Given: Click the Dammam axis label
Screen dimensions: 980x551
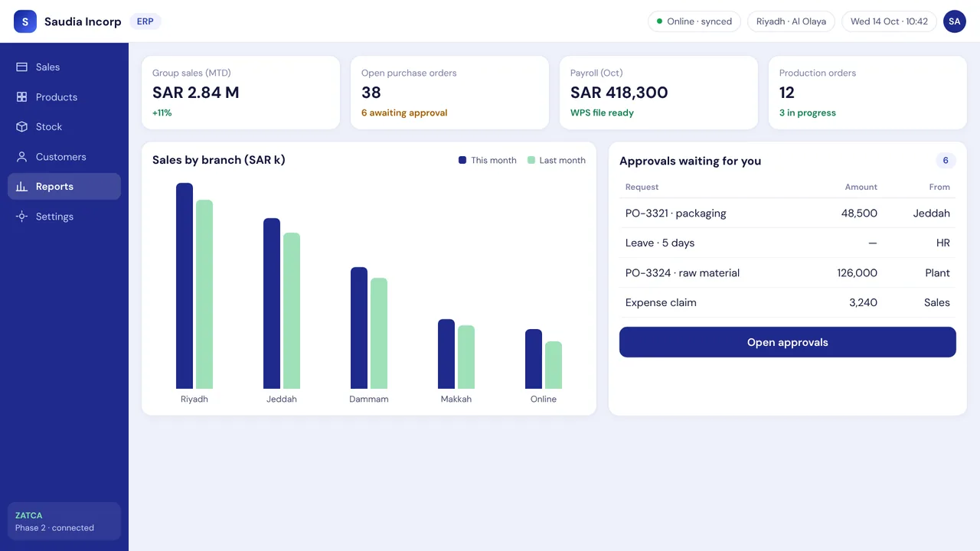Looking at the screenshot, I should 369,399.
